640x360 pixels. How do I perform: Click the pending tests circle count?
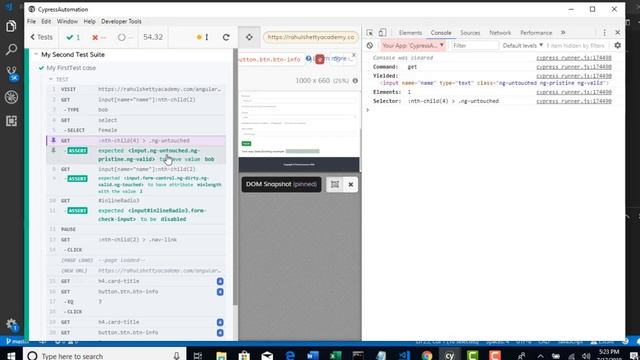(125, 37)
